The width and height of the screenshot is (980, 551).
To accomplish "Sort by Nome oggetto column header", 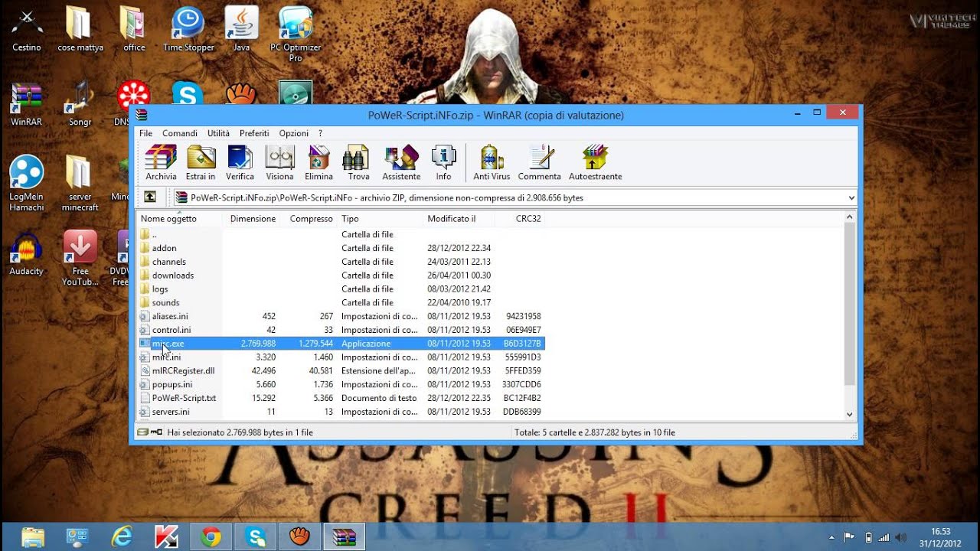I will point(180,219).
